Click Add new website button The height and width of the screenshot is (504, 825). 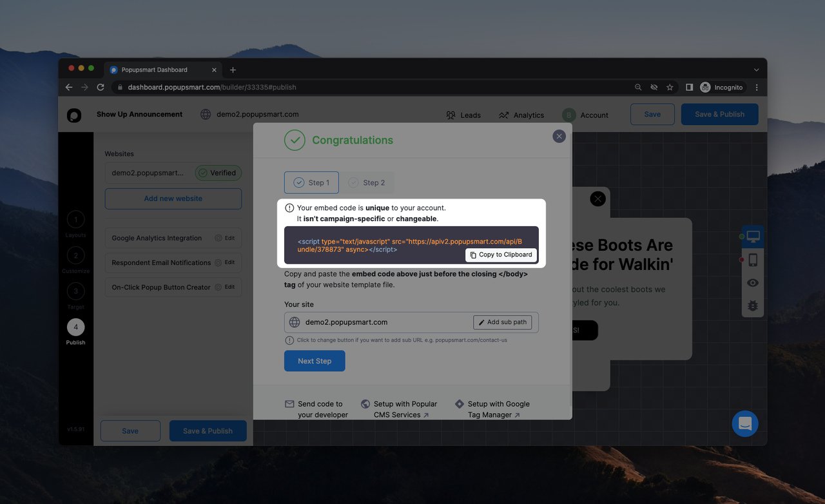(x=173, y=199)
